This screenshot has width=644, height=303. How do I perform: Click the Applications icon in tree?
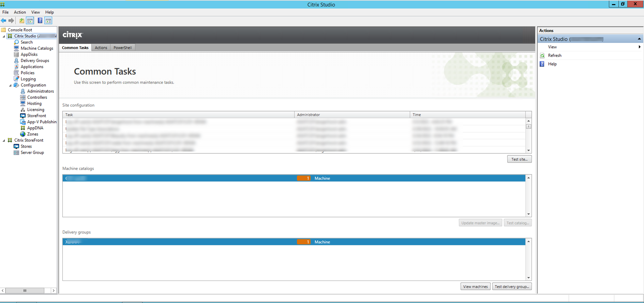click(16, 67)
